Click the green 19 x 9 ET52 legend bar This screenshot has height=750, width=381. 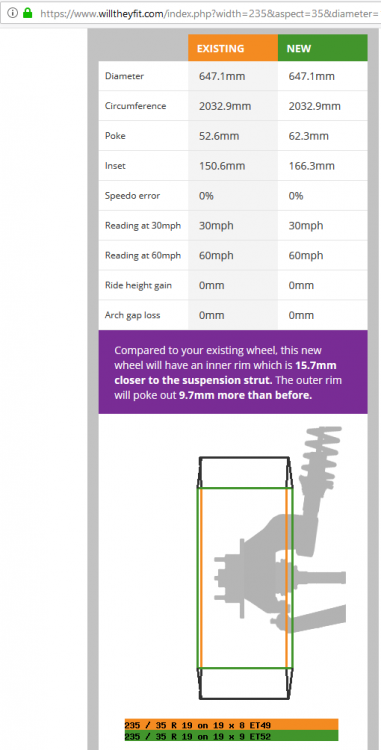tap(231, 736)
